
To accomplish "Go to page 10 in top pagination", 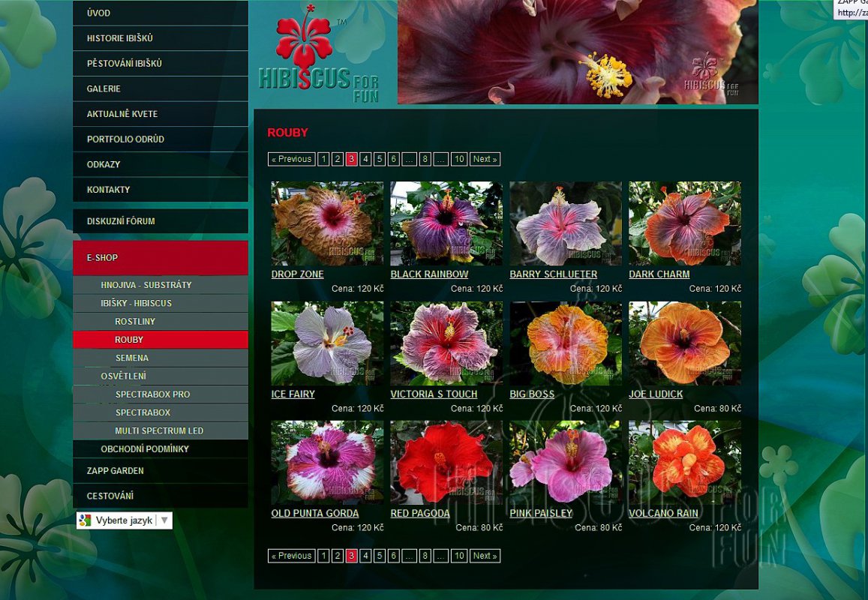I will pos(459,160).
